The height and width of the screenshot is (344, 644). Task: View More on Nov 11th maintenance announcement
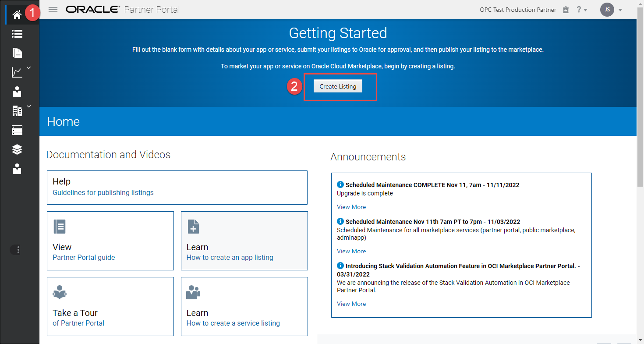(351, 251)
